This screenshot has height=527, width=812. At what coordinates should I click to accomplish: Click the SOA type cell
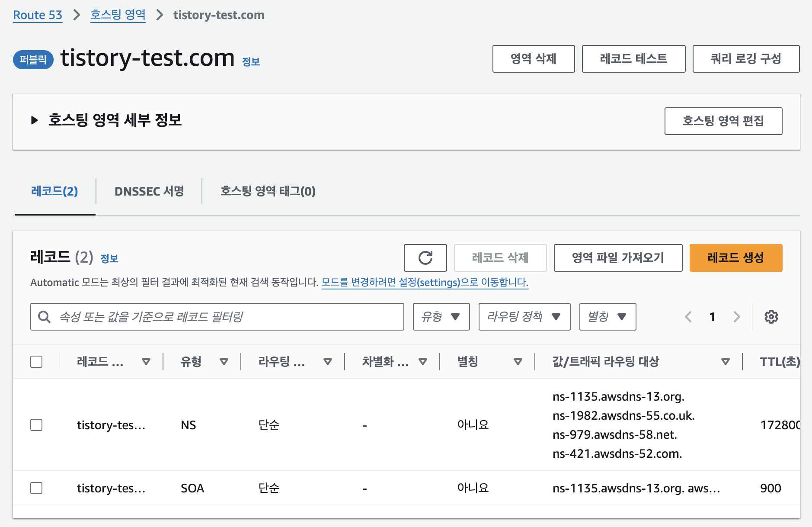pos(192,488)
